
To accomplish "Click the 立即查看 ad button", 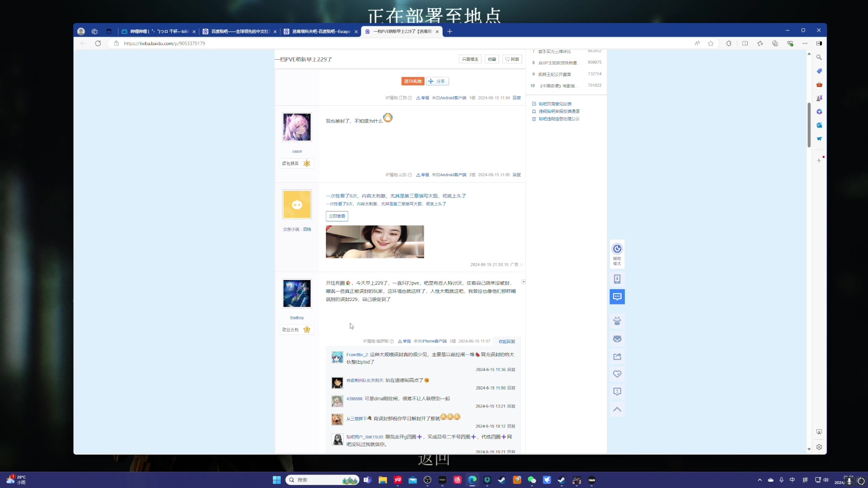I will tap(337, 216).
